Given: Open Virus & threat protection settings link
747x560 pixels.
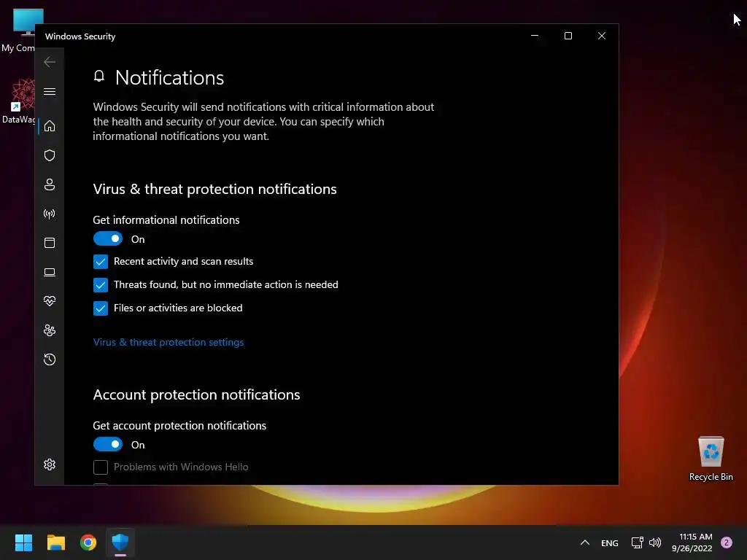Looking at the screenshot, I should (x=169, y=343).
